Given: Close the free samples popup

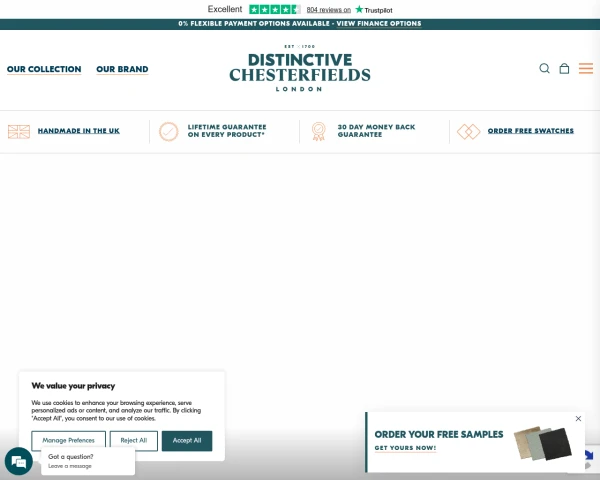Looking at the screenshot, I should (x=578, y=418).
